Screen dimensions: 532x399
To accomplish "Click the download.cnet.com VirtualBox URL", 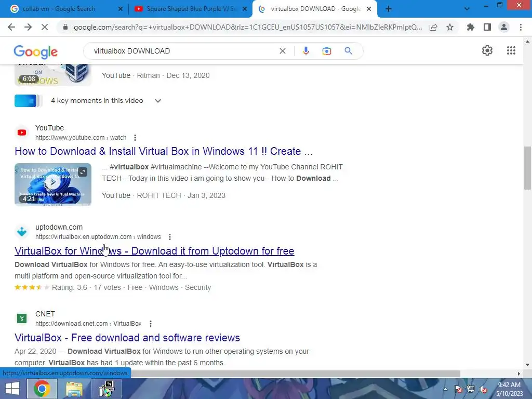I will [x=88, y=324].
